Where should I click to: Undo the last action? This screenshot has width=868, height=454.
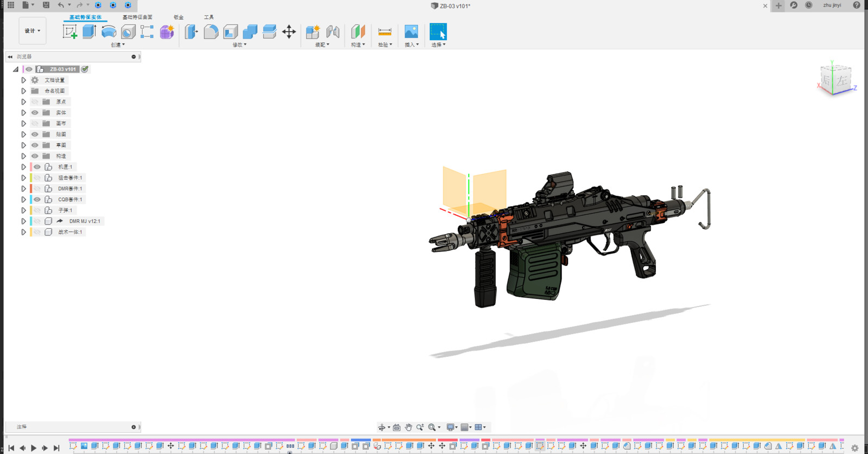click(x=61, y=5)
